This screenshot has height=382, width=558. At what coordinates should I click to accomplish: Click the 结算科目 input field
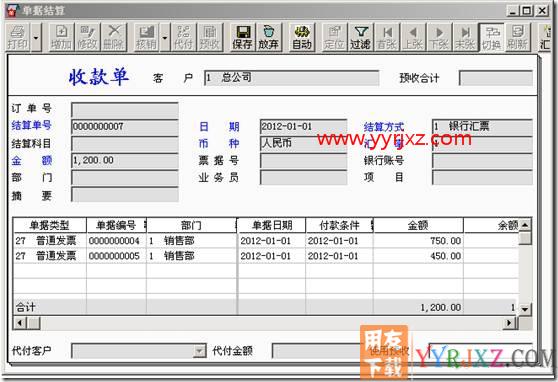coord(125,144)
